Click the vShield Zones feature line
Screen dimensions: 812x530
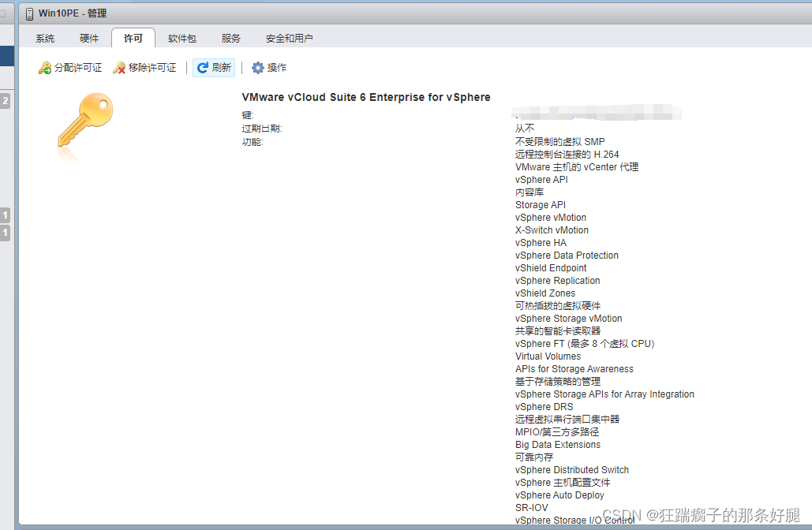point(545,293)
